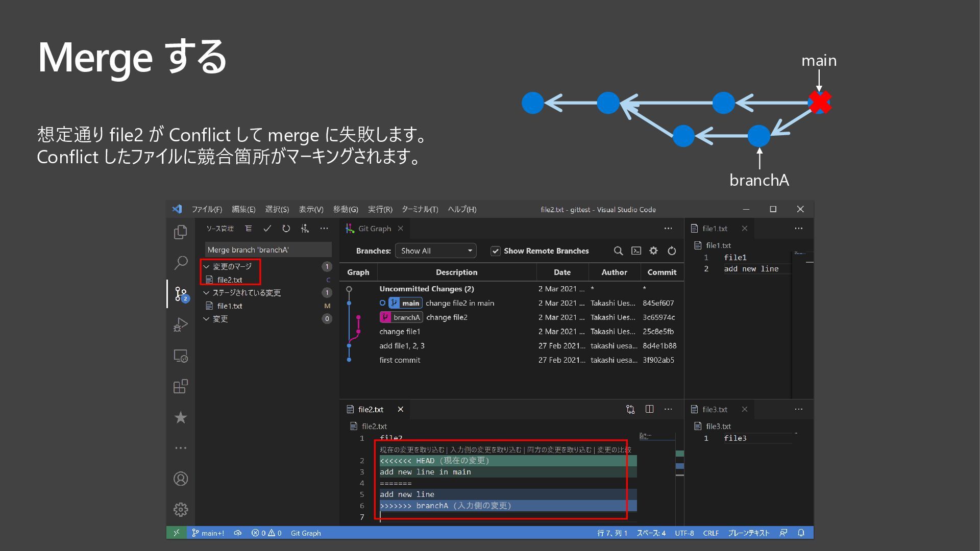This screenshot has width=980, height=551.
Task: Switch to the file3.txt tab
Action: pos(715,409)
